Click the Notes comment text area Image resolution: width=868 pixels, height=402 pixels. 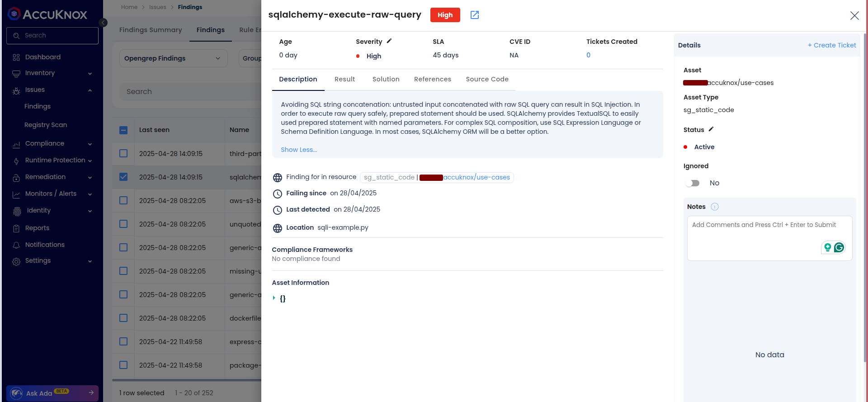click(769, 238)
